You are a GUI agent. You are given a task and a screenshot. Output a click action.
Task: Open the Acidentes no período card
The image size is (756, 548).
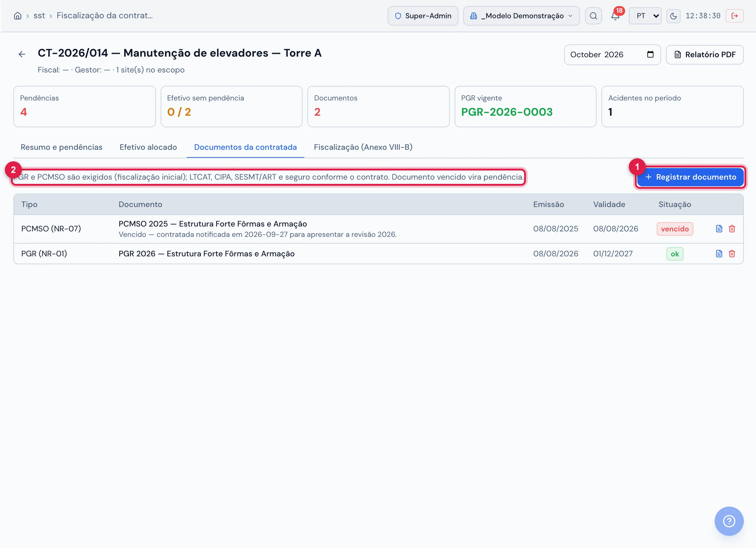point(672,107)
